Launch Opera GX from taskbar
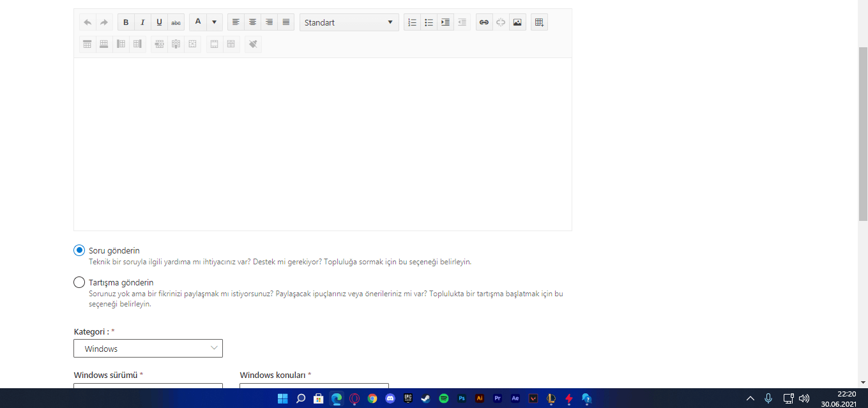Screen dimensions: 868x408 pyautogui.click(x=354, y=398)
